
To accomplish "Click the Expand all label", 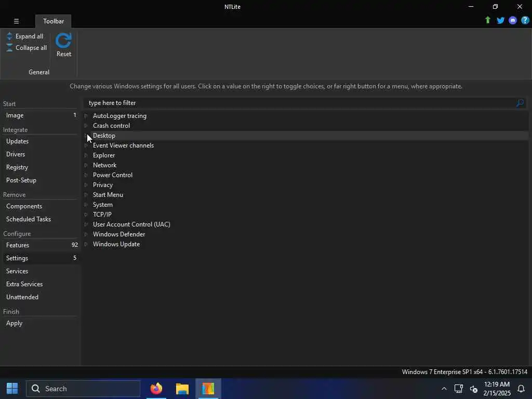I will (x=29, y=36).
